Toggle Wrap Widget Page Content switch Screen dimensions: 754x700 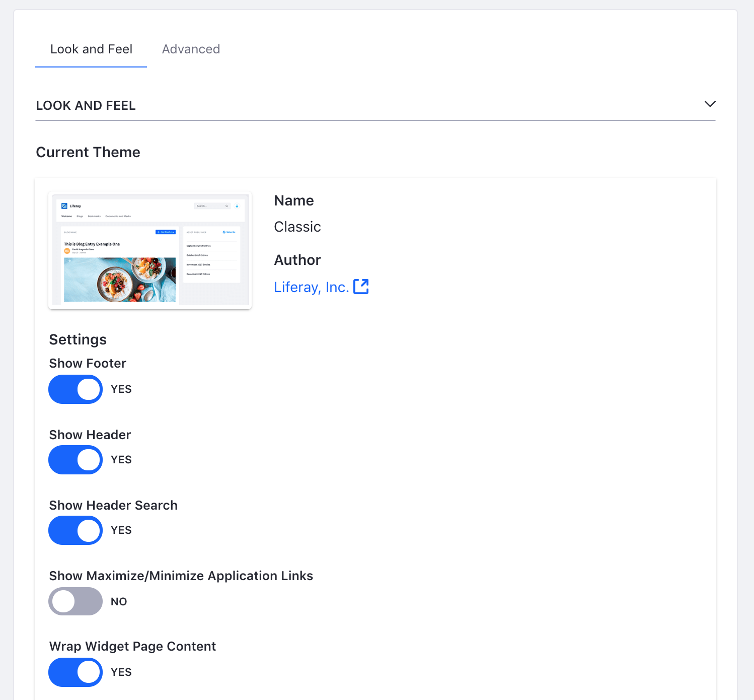(76, 672)
